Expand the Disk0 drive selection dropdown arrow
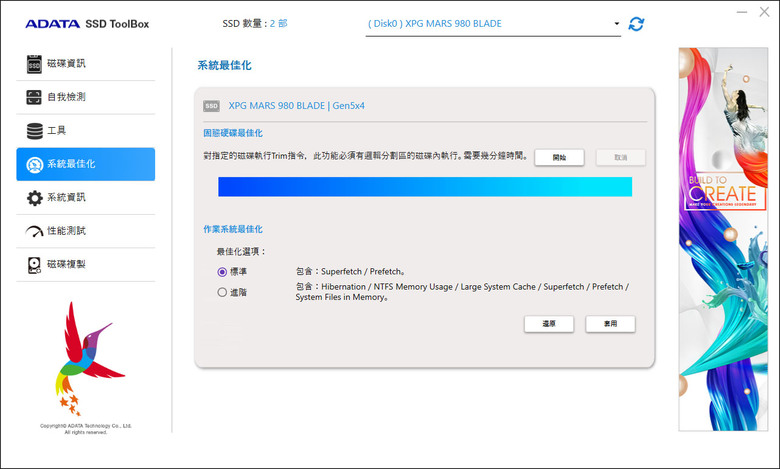The image size is (780, 469). [616, 23]
